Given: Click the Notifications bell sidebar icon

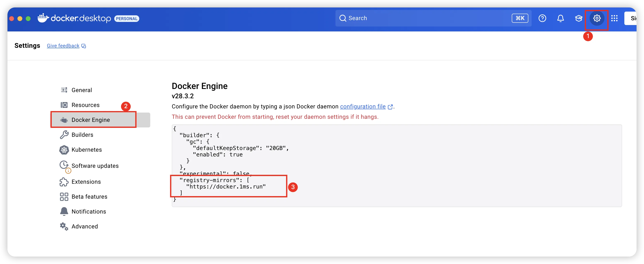Looking at the screenshot, I should click(64, 211).
